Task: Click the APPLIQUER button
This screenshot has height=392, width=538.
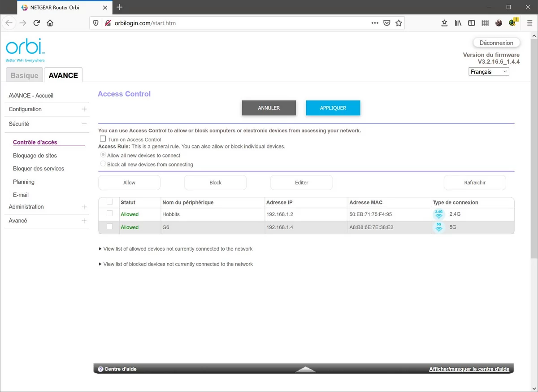Action: 333,108
